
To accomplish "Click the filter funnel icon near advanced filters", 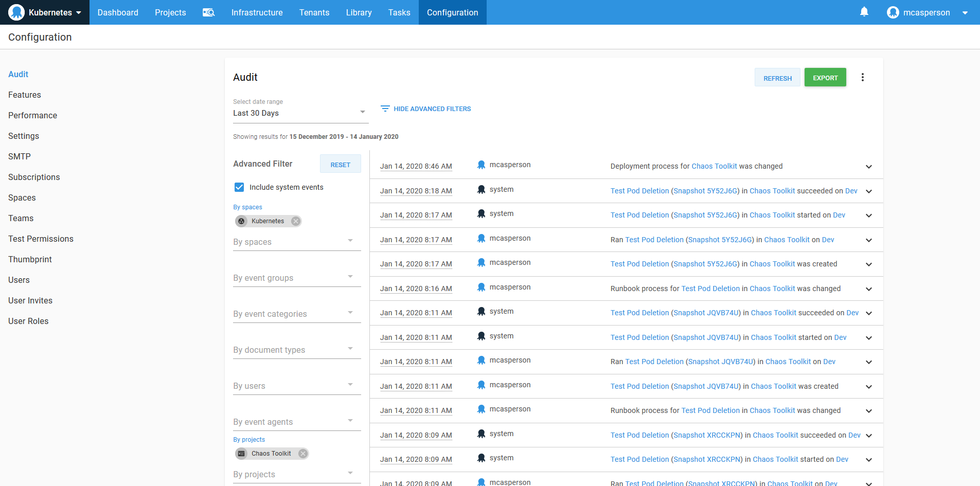I will [x=385, y=109].
